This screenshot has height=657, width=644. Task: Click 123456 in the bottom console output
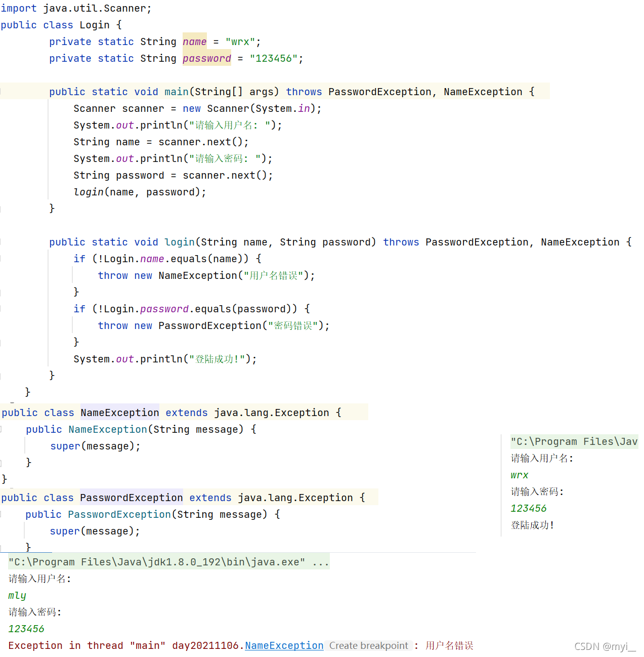point(26,629)
